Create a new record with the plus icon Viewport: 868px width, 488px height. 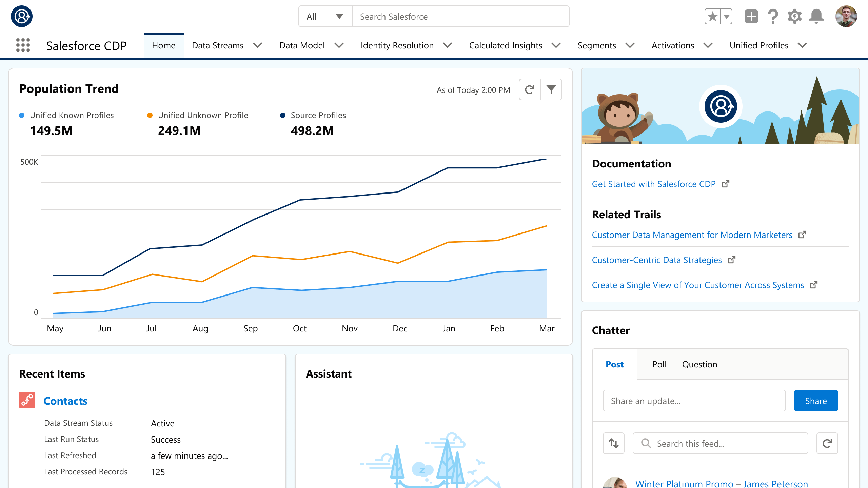pos(751,16)
